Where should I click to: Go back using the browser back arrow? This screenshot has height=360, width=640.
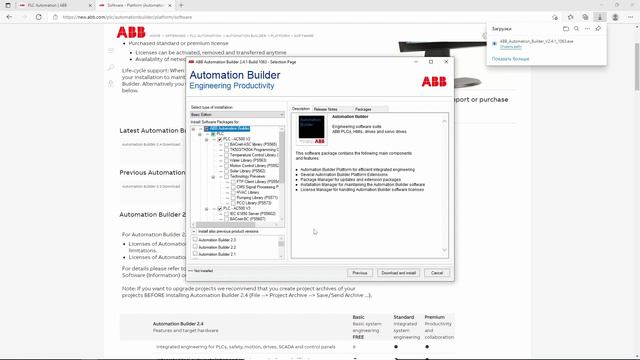pyautogui.click(x=9, y=17)
